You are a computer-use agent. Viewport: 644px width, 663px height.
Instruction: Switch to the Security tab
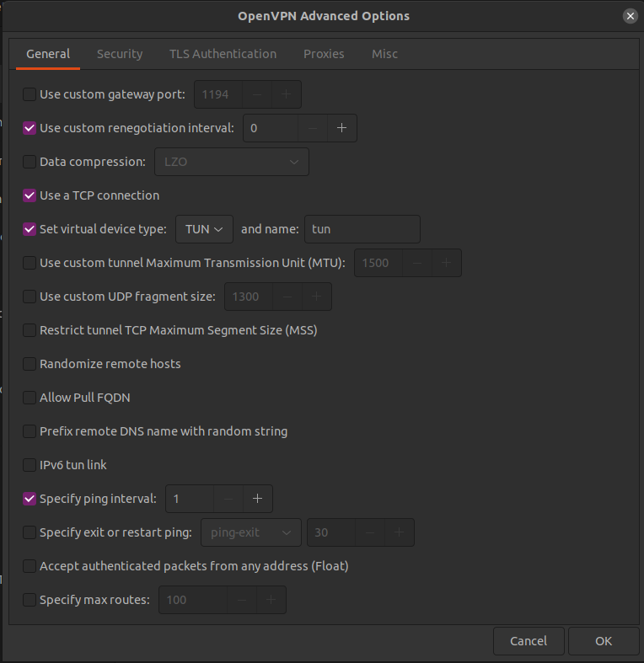click(120, 54)
